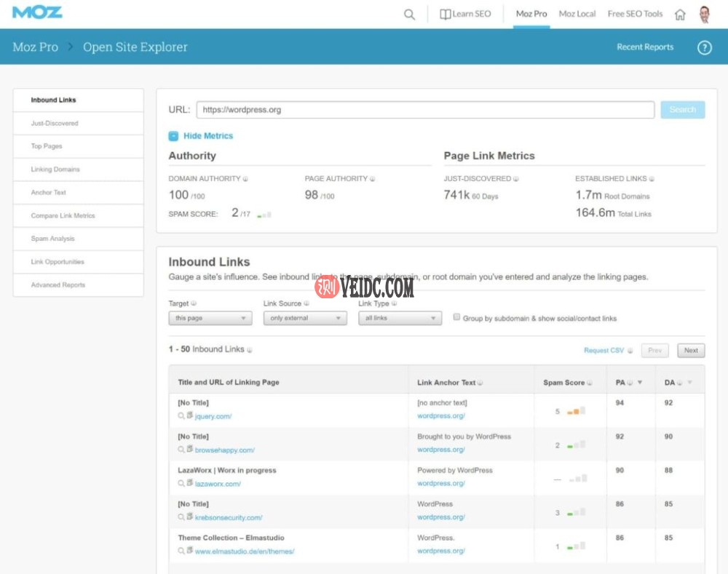Click the user profile avatar

704,14
